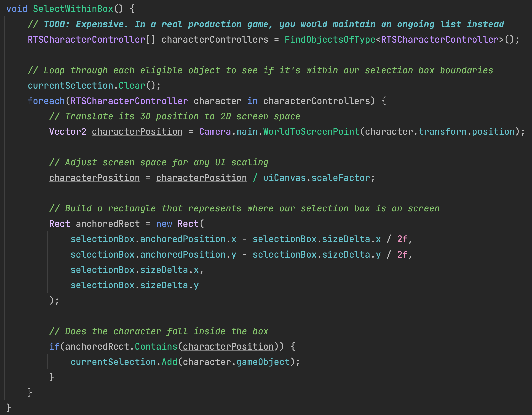Click the Contains method call
Image resolution: width=532 pixels, height=415 pixels.
coord(156,347)
